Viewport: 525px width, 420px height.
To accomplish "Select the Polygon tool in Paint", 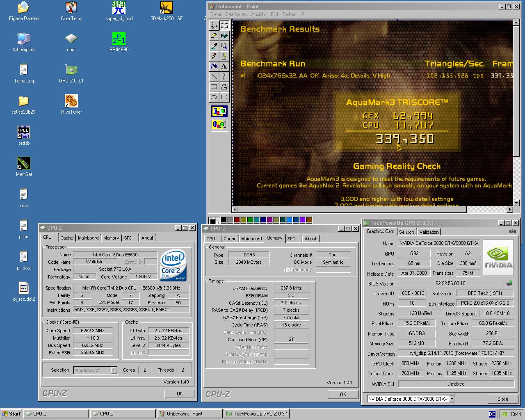I will (224, 87).
